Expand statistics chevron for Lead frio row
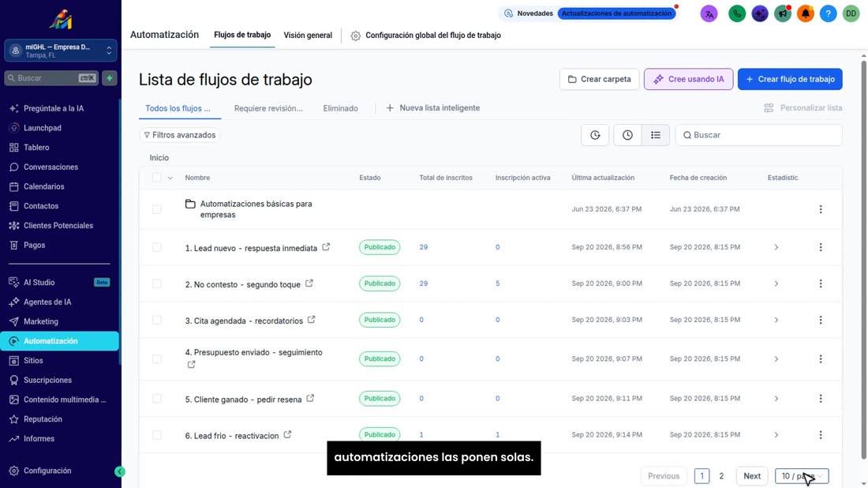This screenshot has width=868, height=488. pos(776,435)
